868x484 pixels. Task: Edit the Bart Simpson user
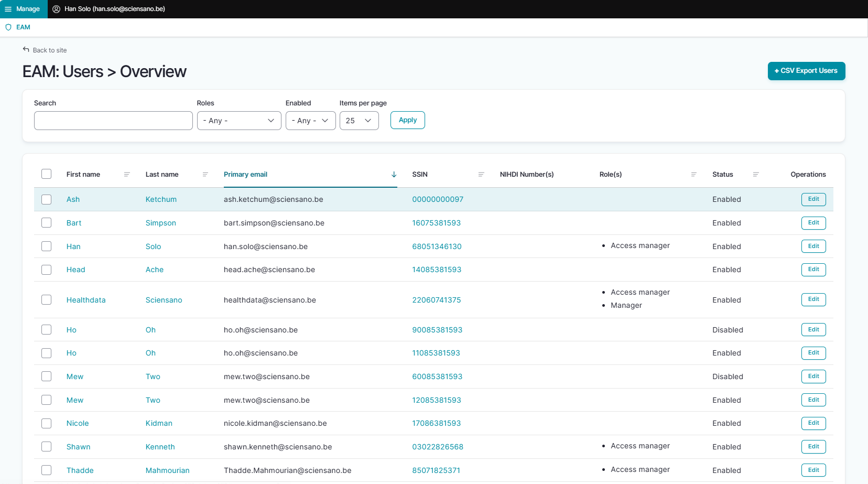813,223
